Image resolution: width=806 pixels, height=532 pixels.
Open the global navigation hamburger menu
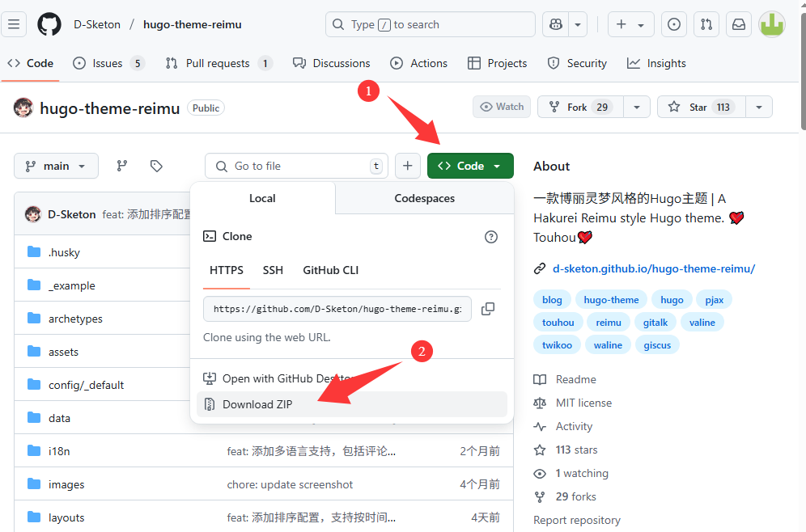14,24
